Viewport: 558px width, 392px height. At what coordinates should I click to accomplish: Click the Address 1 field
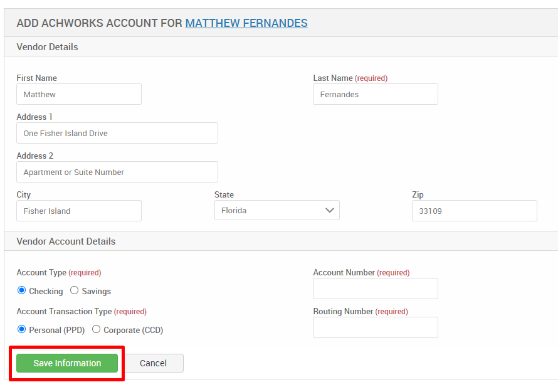[117, 133]
